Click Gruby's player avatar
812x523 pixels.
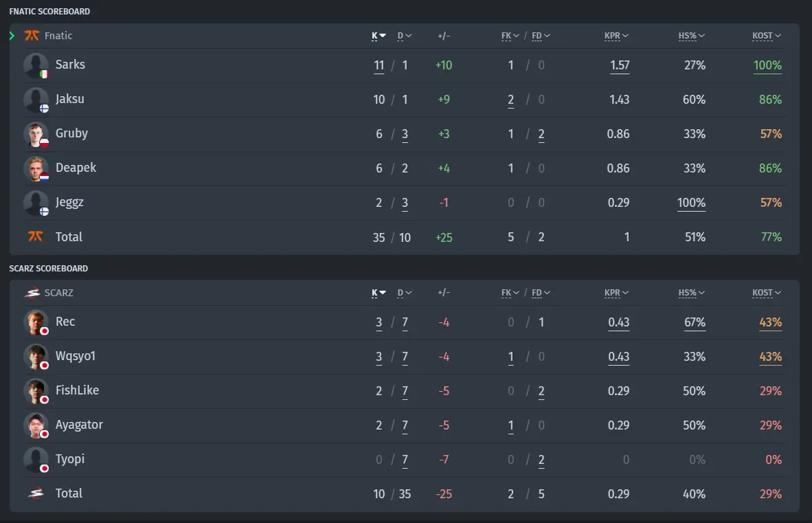click(36, 134)
